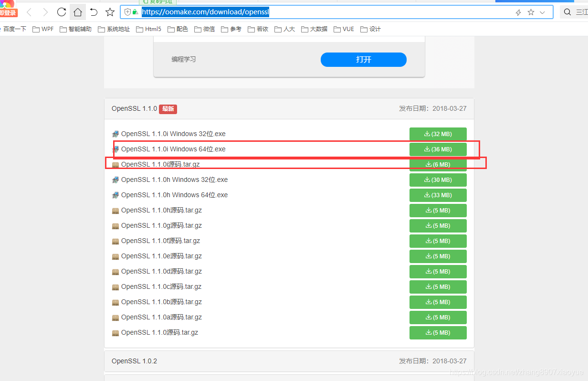The width and height of the screenshot is (588, 381).
Task: Go forward with the browser forward arrow
Action: click(45, 12)
